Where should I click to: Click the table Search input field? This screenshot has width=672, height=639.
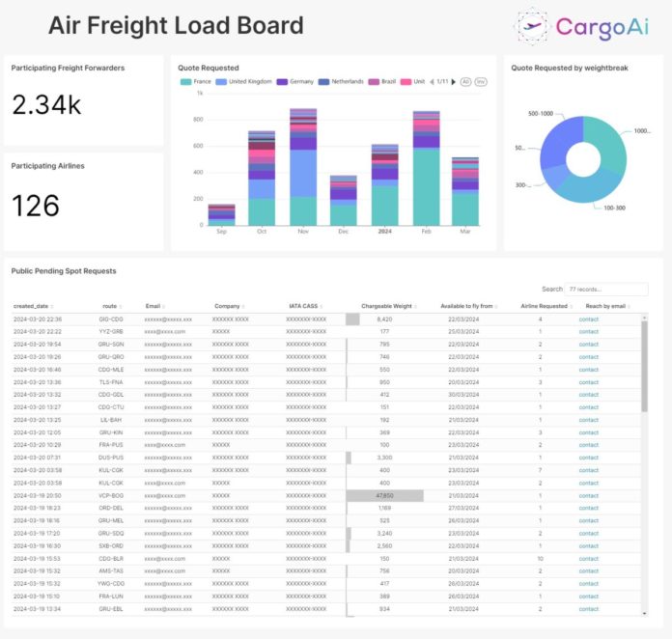pos(599,289)
